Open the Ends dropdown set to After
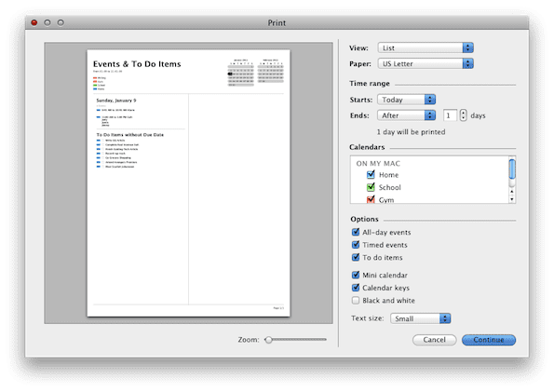554x392 pixels. [406, 115]
